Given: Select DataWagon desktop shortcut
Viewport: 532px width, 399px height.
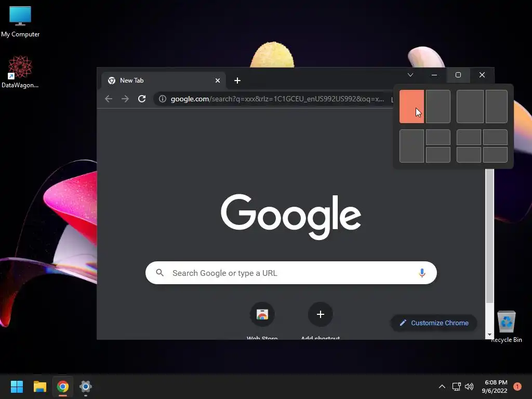Looking at the screenshot, I should point(20,72).
